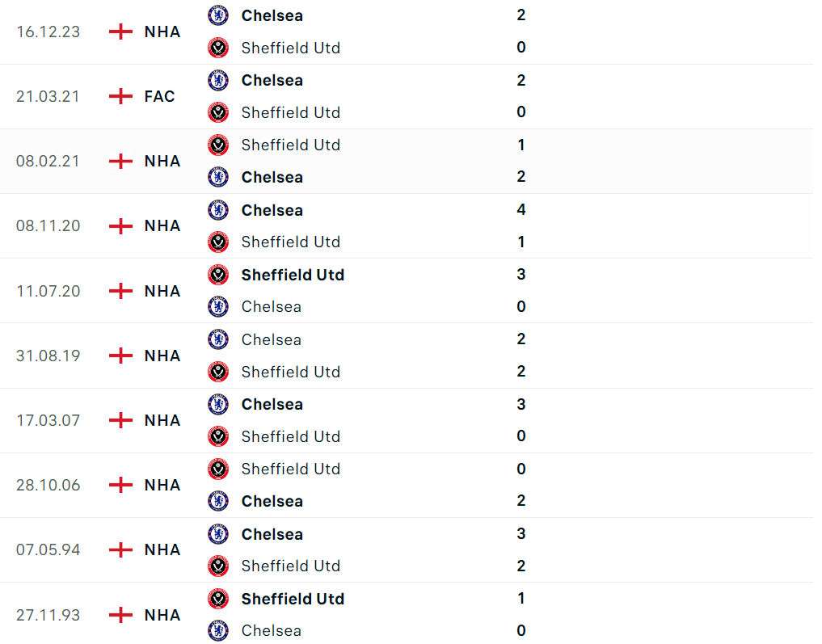Click England flag icon beside 08.02.21
This screenshot has height=644, width=822.
(120, 161)
